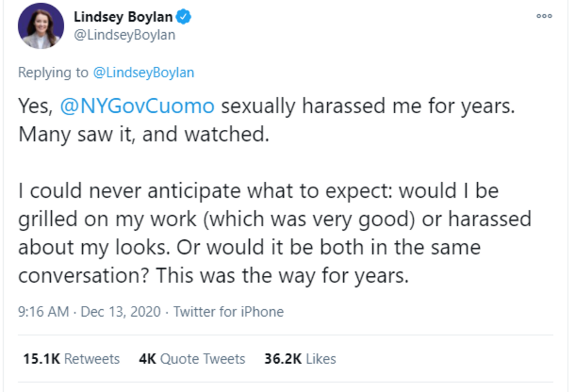Click the sentence "This was the way for years."
Viewport: 575px width, 392px height.
pos(283,275)
